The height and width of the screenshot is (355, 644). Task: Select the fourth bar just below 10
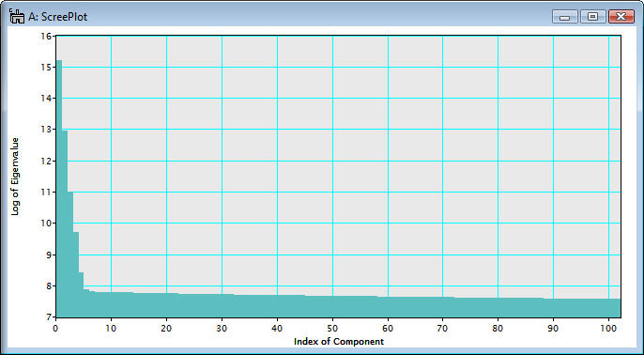point(75,274)
